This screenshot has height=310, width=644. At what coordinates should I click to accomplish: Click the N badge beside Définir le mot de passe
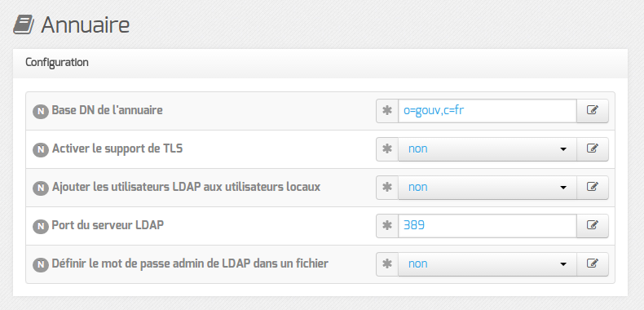41,264
